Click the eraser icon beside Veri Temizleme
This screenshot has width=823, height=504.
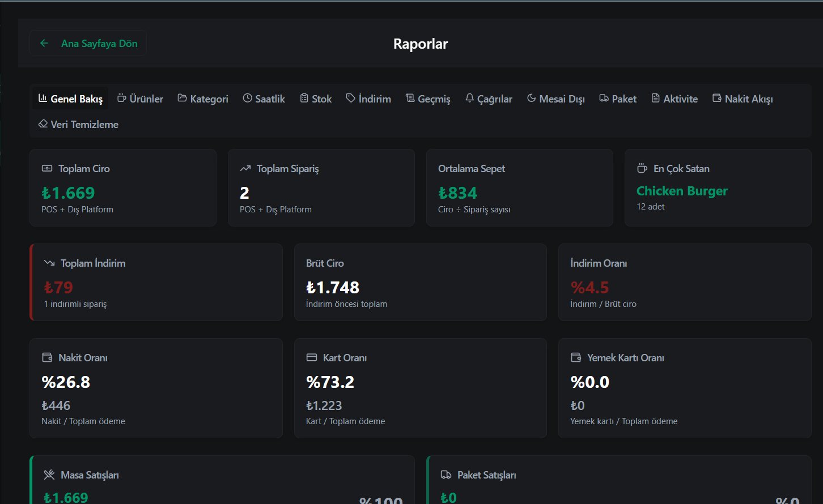tap(43, 123)
